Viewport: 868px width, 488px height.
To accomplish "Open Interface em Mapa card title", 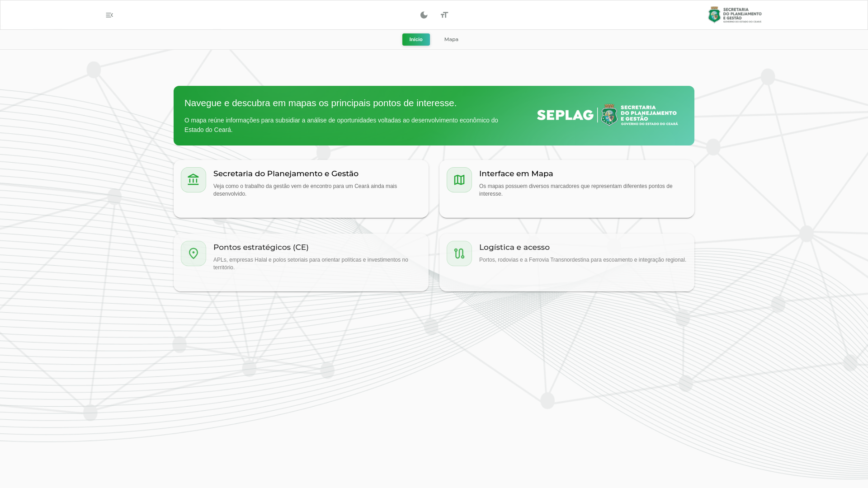I will point(516,174).
